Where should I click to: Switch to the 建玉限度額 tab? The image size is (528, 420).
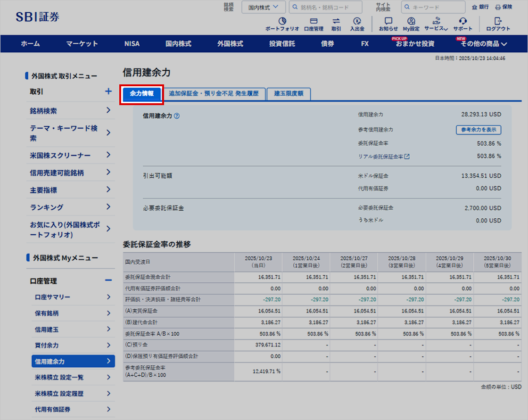click(x=289, y=94)
